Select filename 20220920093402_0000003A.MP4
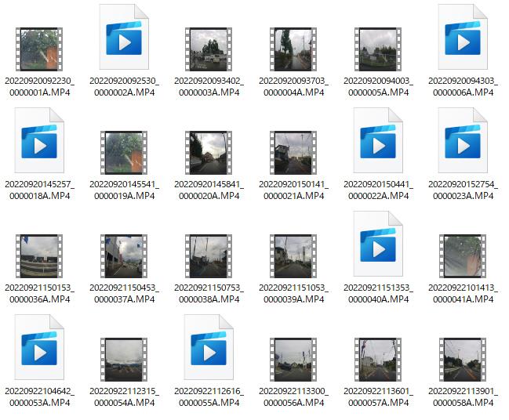Image resolution: width=509 pixels, height=420 pixels. tap(209, 87)
